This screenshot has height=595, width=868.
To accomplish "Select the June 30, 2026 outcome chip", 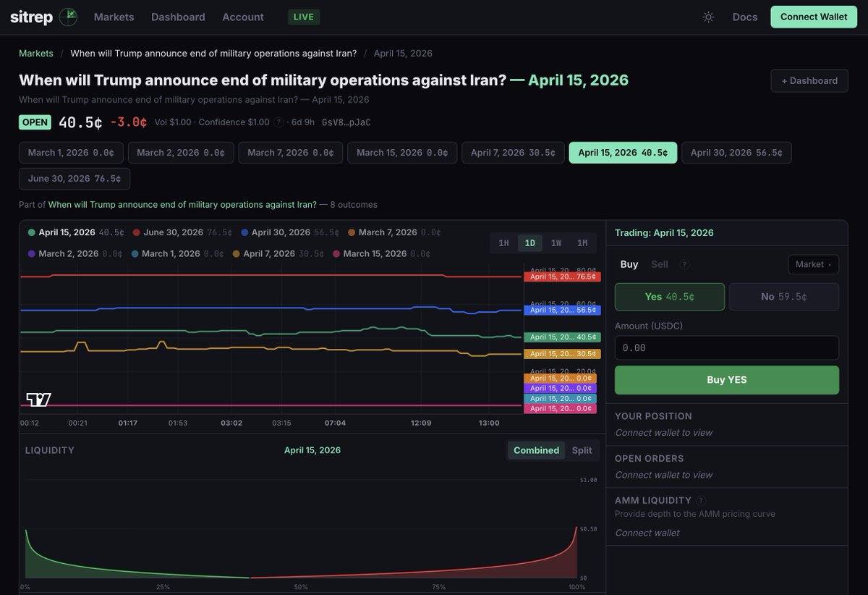I will 75,179.
